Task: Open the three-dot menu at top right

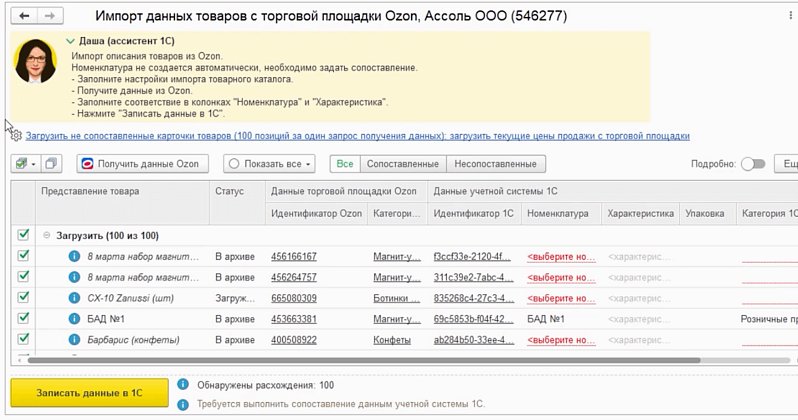Action: click(x=791, y=16)
